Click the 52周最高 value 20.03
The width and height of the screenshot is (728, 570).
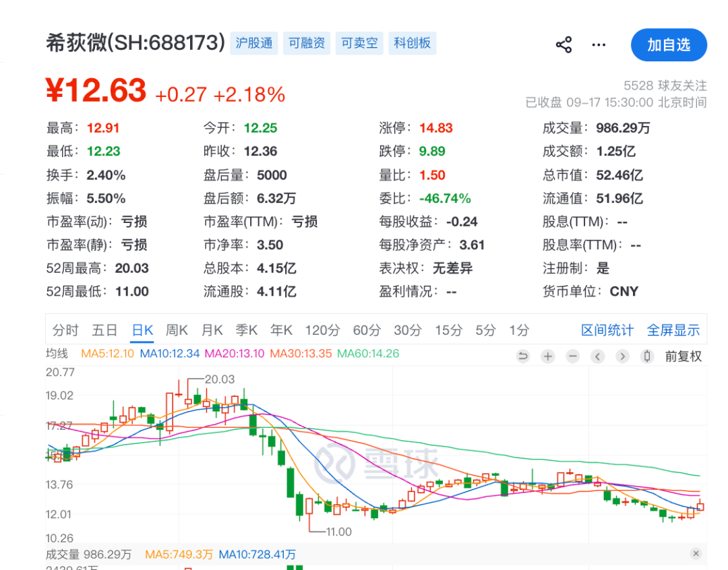click(132, 268)
